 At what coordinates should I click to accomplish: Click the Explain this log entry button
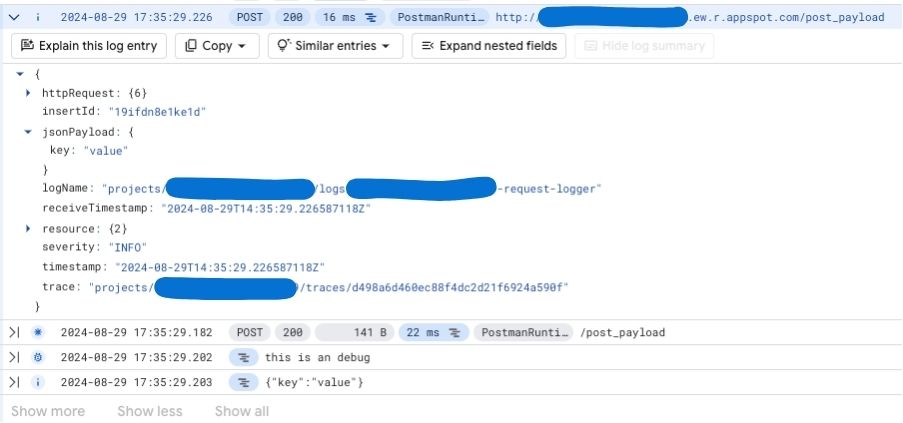pyautogui.click(x=89, y=46)
